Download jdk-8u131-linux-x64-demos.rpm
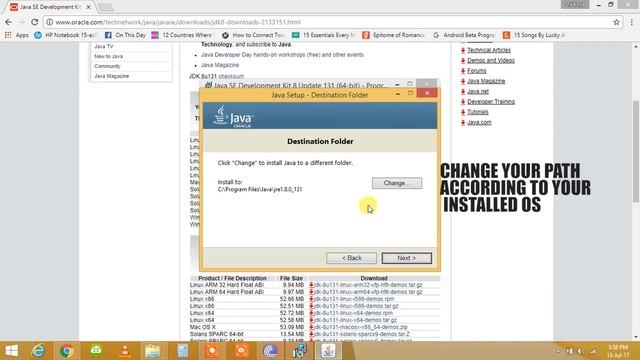The height and width of the screenshot is (360, 640). click(x=353, y=313)
